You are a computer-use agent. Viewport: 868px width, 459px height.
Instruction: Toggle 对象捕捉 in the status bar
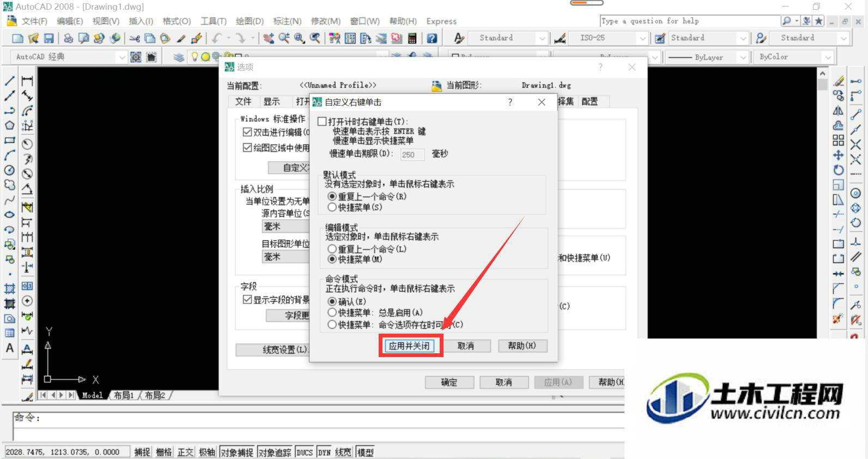(x=237, y=452)
